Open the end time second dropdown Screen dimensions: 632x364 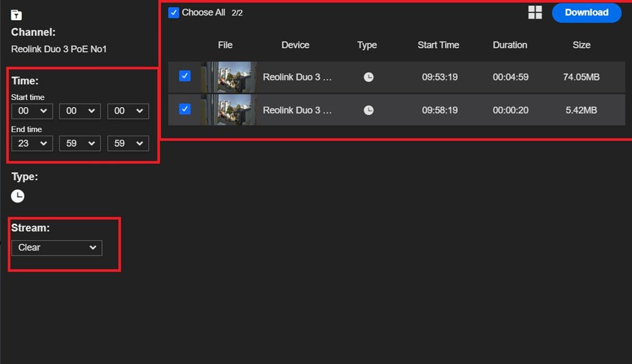coord(128,143)
